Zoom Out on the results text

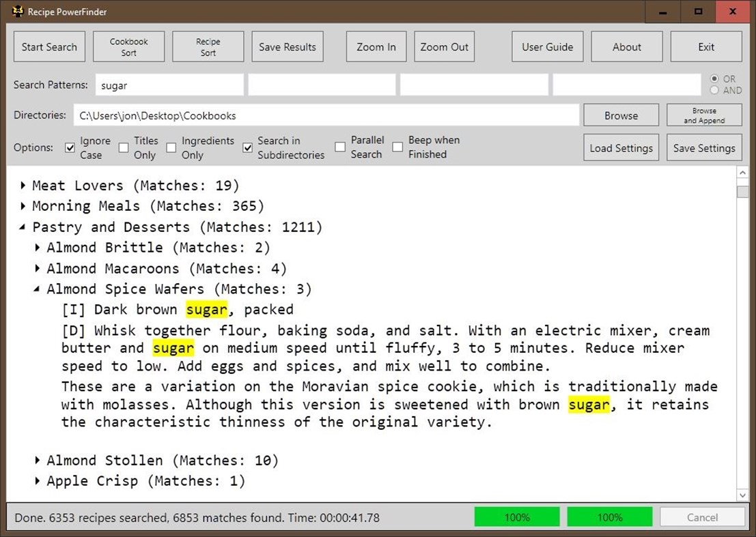coord(444,46)
